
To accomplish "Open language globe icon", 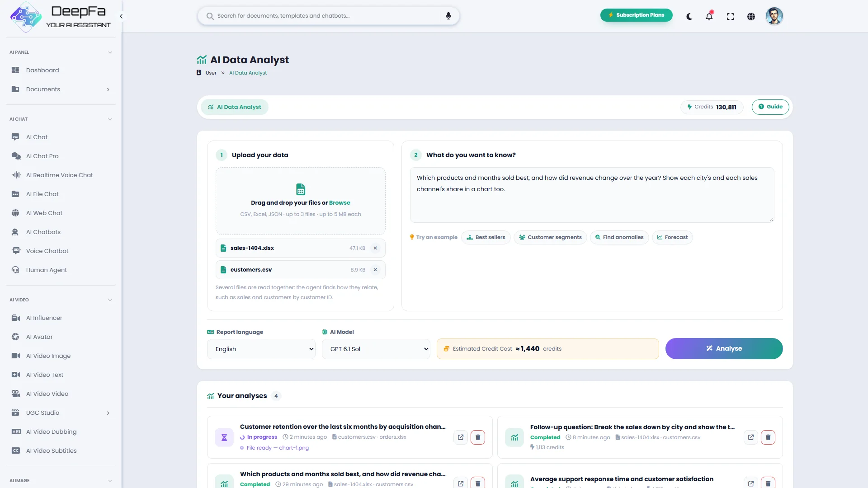I will 751,16.
